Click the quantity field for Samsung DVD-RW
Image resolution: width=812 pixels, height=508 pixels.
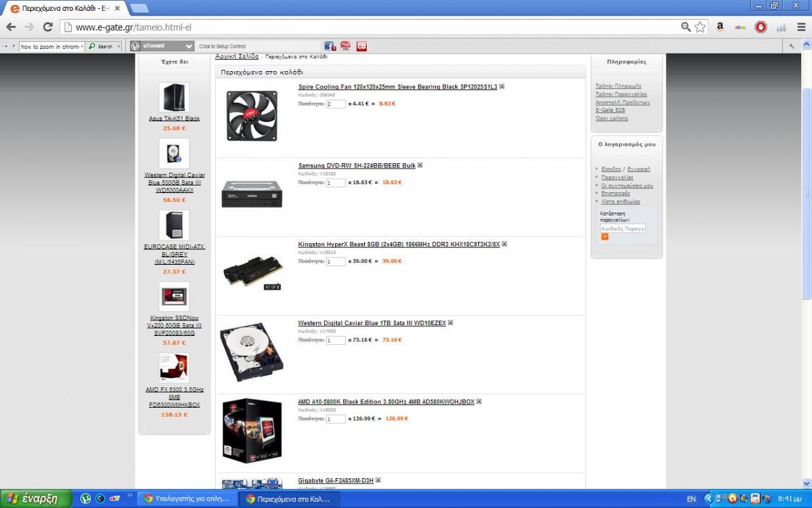tap(336, 183)
